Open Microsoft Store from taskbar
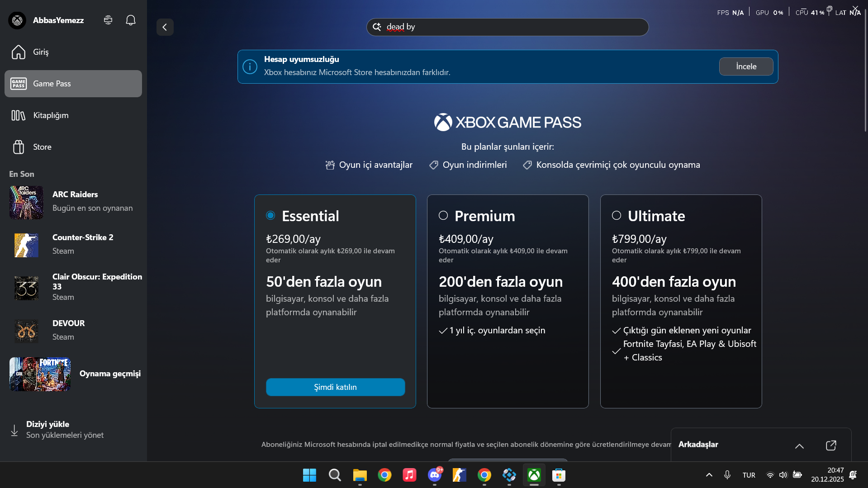The height and width of the screenshot is (488, 868). click(559, 475)
